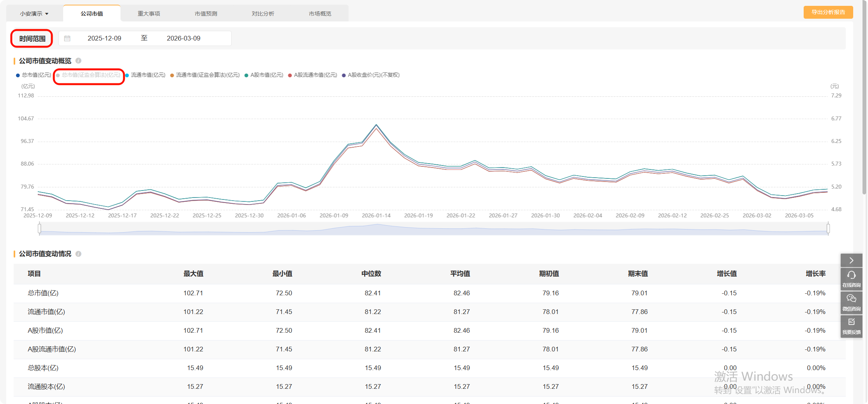Viewport: 868px width, 404px height.
Task: Click the 导出分析报告 button
Action: 828,12
